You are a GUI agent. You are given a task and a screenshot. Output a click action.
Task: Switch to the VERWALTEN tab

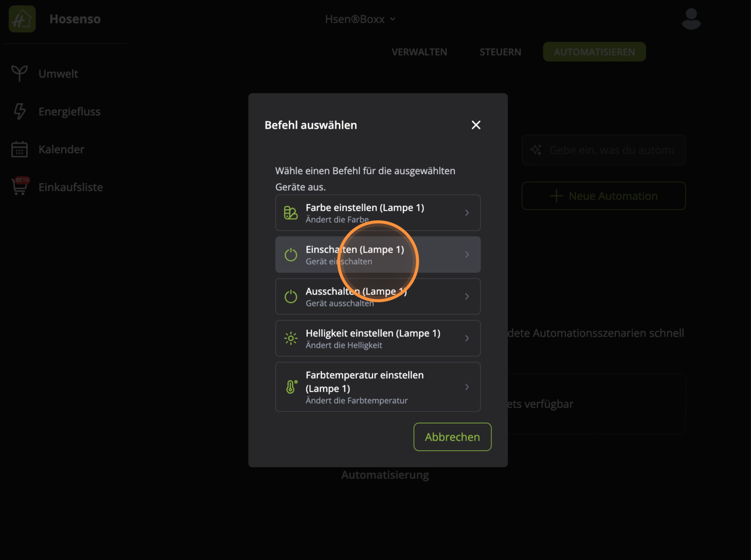point(419,52)
